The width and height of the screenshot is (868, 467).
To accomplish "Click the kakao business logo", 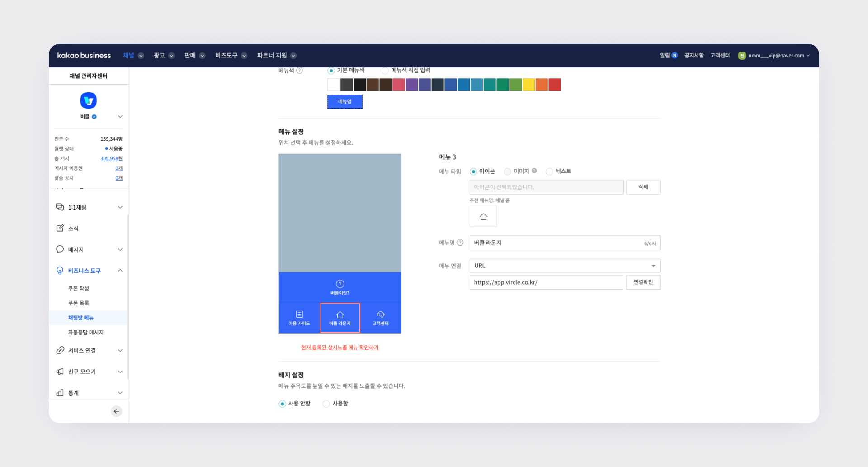I will tap(84, 56).
